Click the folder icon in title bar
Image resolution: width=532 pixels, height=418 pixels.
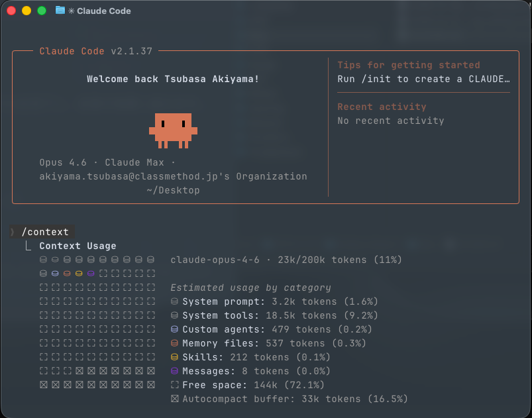point(60,11)
